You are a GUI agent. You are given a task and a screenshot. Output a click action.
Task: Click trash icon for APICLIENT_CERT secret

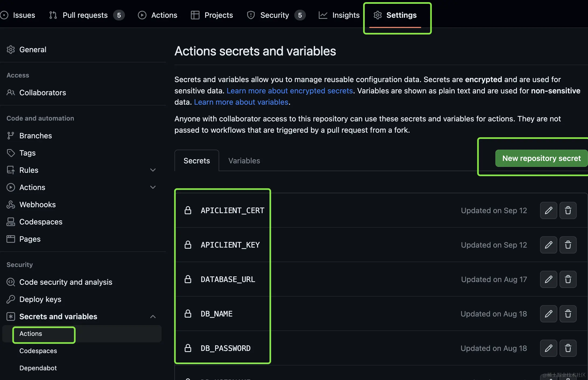[x=568, y=210]
